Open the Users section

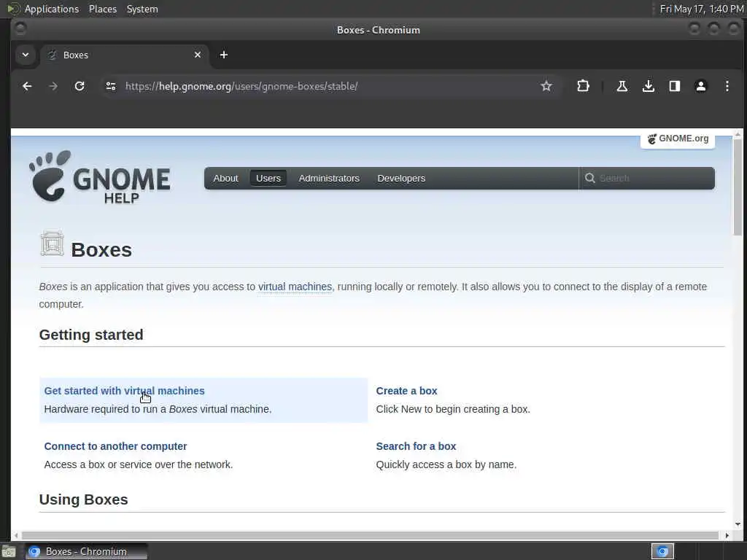268,178
